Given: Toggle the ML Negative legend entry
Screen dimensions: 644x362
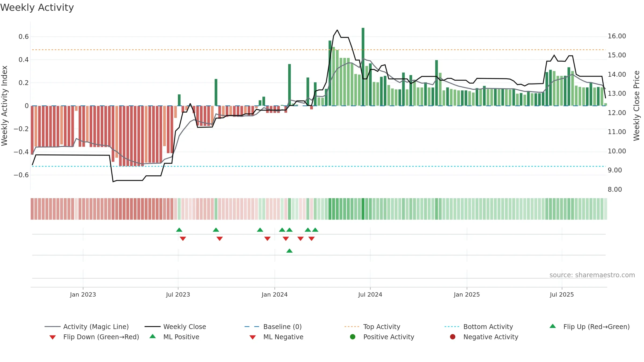Looking at the screenshot, I should click(276, 337).
